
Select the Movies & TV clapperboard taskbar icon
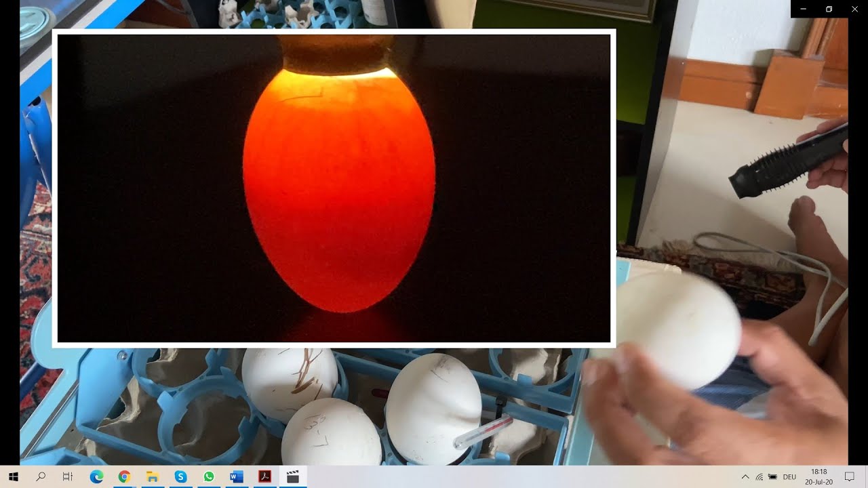[x=293, y=476]
